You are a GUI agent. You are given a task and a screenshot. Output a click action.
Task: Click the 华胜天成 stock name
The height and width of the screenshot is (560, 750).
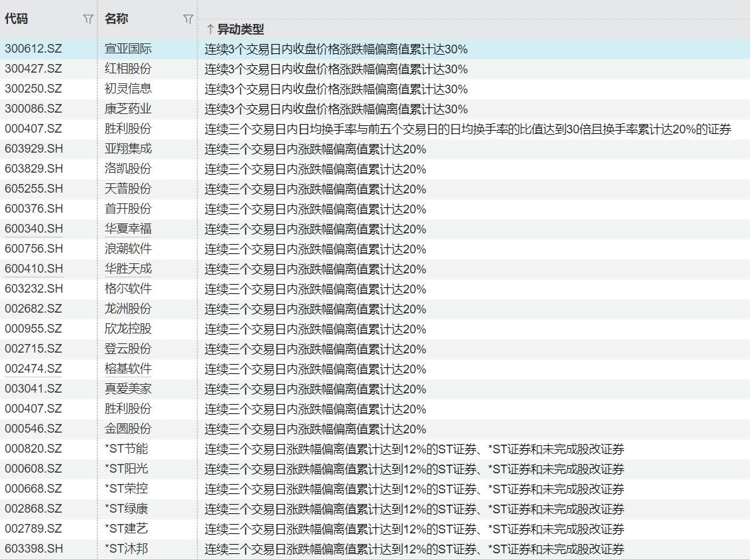click(128, 269)
